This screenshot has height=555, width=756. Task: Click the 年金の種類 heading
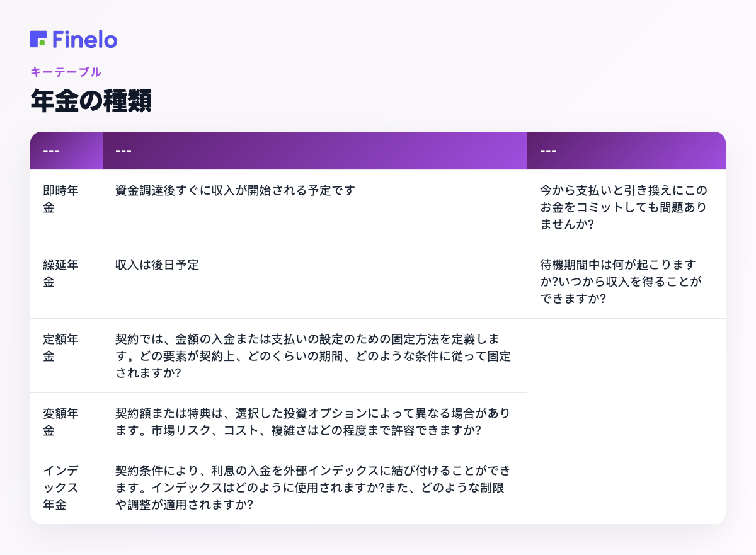click(x=91, y=101)
